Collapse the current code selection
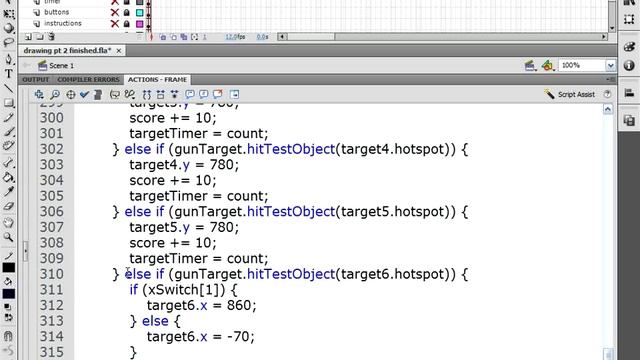Screen dimensions: 640x360 (x=160, y=95)
